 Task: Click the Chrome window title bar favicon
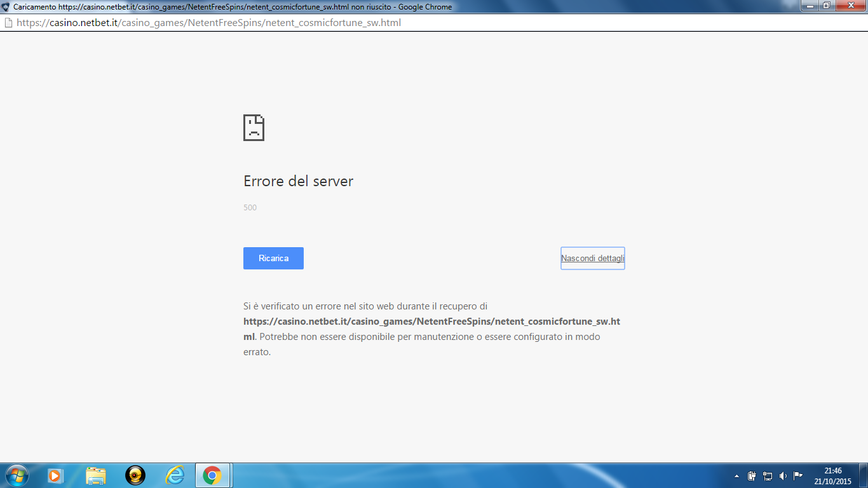pos(6,6)
